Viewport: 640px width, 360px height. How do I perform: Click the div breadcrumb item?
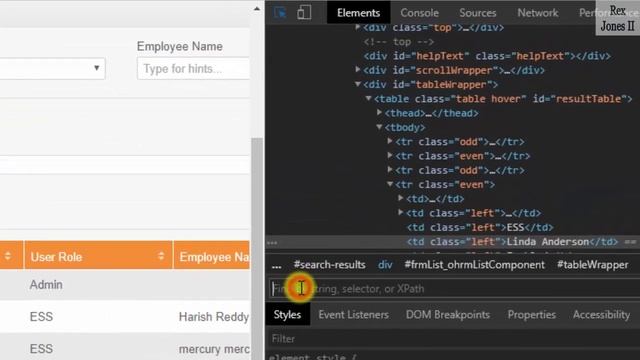(x=385, y=265)
